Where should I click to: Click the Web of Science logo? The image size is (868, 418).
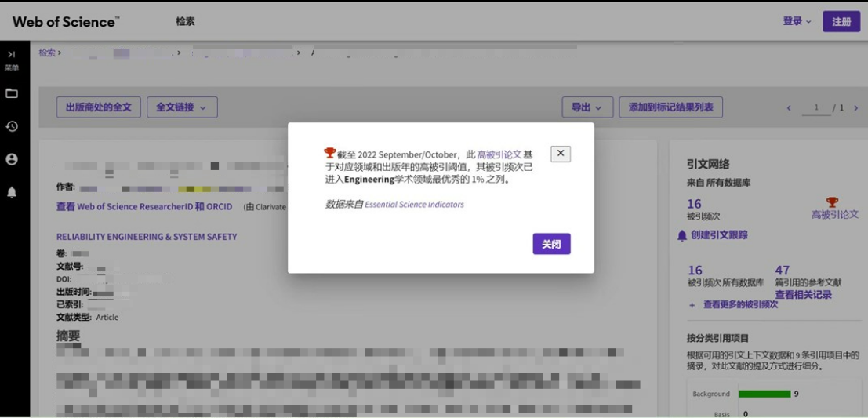pos(66,22)
